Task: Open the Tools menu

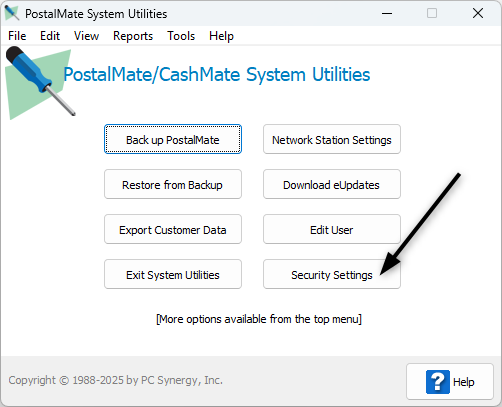Action: [x=181, y=36]
